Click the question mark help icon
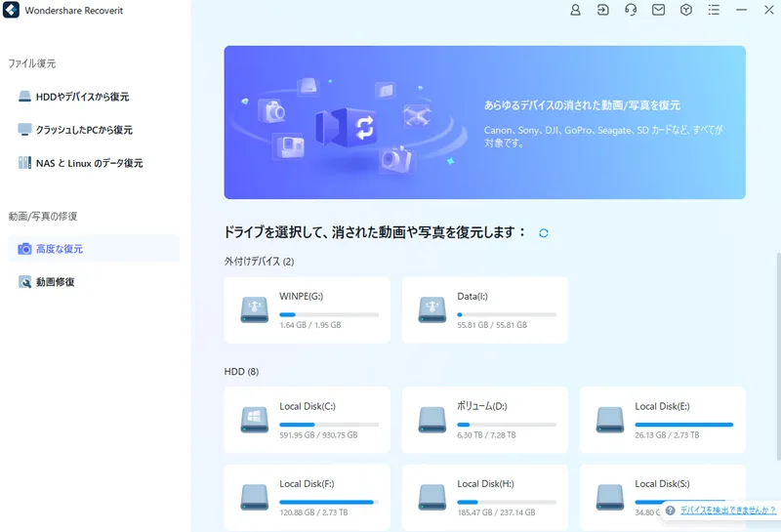 coord(671,511)
